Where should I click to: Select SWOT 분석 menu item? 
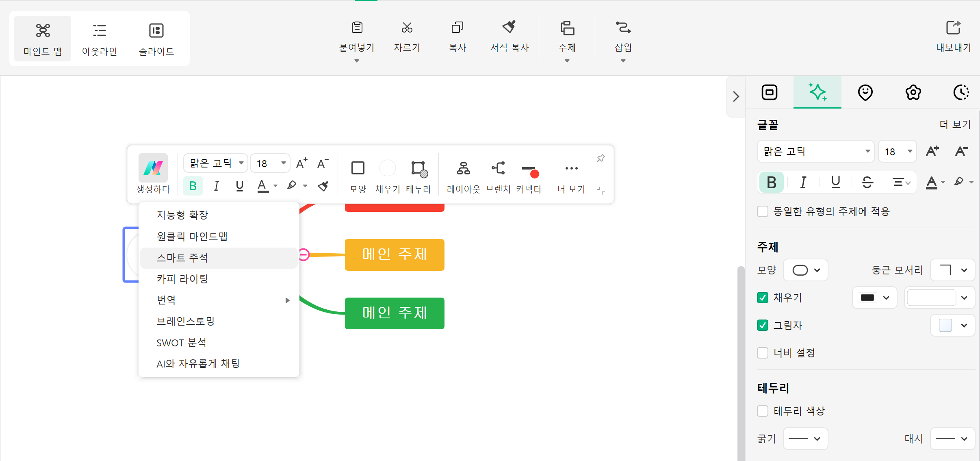pyautogui.click(x=219, y=343)
